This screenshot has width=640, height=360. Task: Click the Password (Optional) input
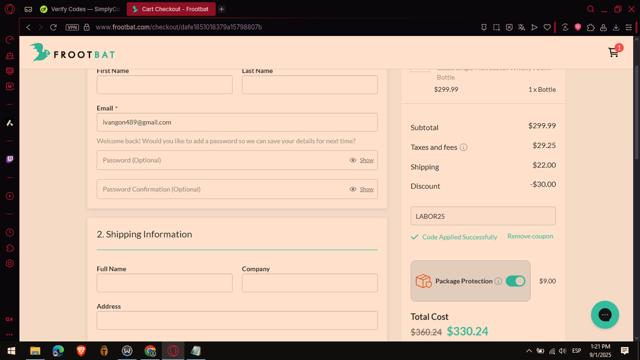[237, 160]
